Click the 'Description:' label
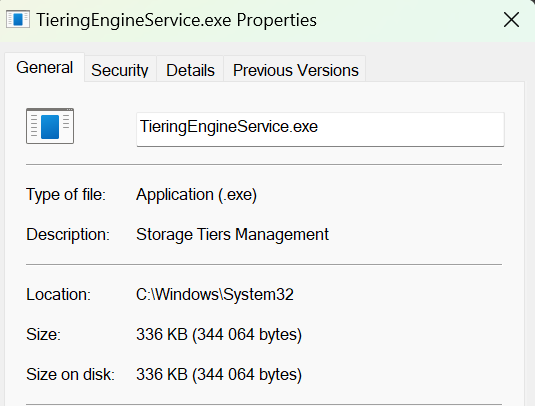This screenshot has height=406, width=535. [68, 234]
